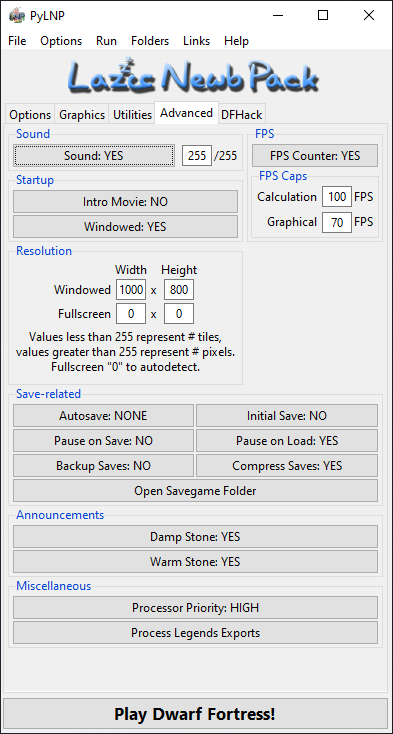Open the Folders menu

click(x=150, y=41)
